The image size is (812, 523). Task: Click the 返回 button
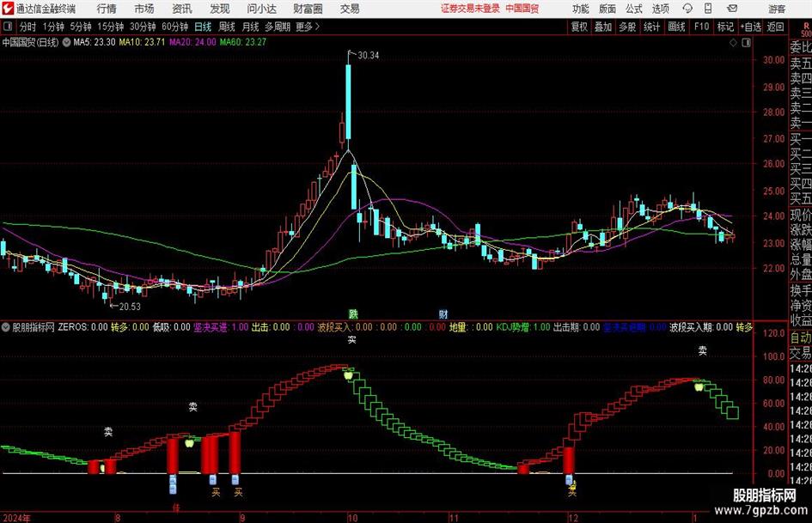775,27
